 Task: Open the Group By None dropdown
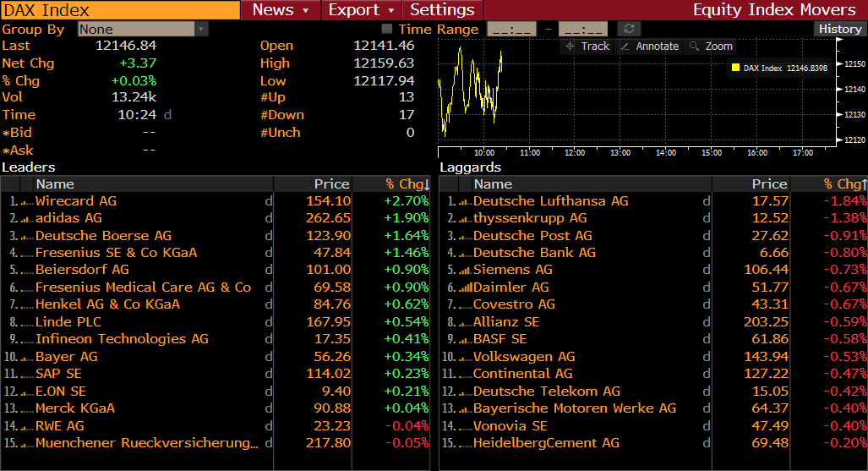click(143, 29)
